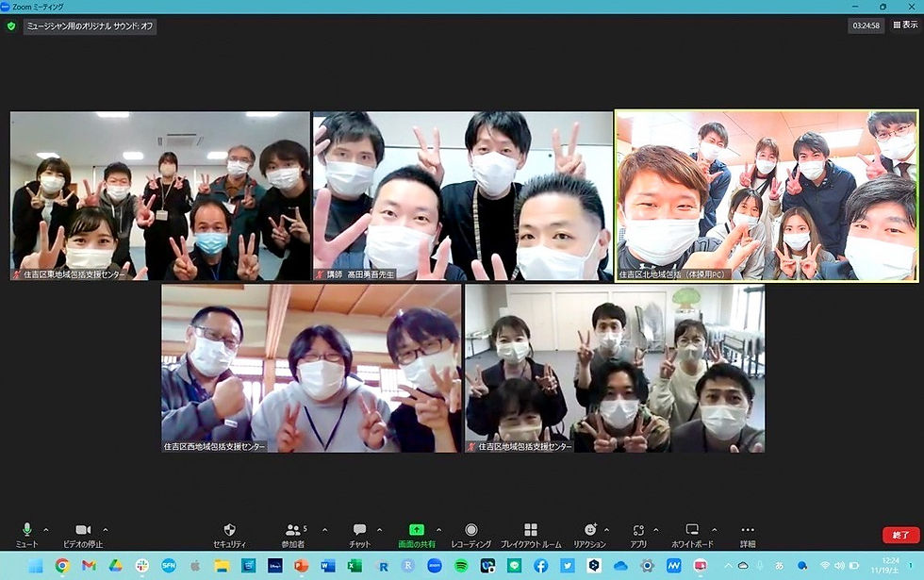Open Facebook from the taskbar

(x=540, y=566)
